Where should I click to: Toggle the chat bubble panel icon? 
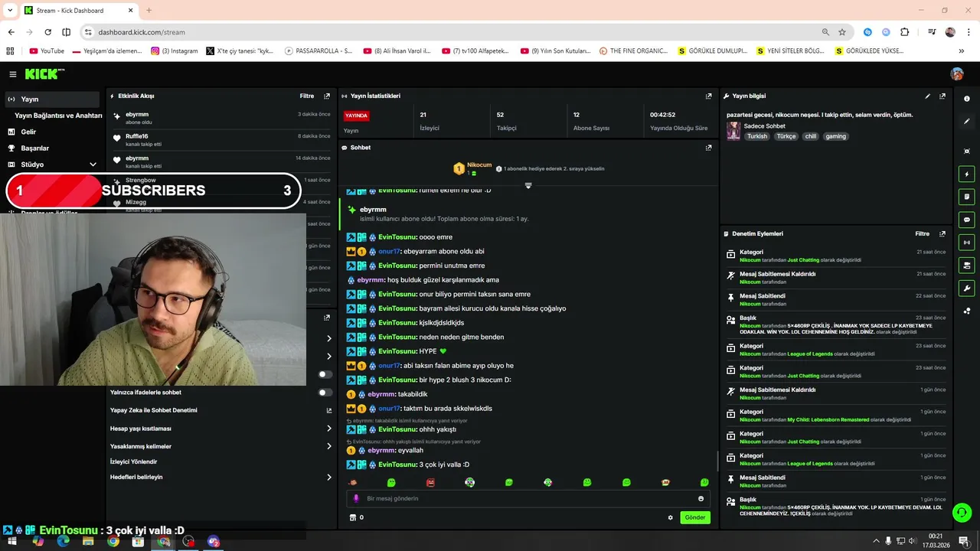point(967,220)
